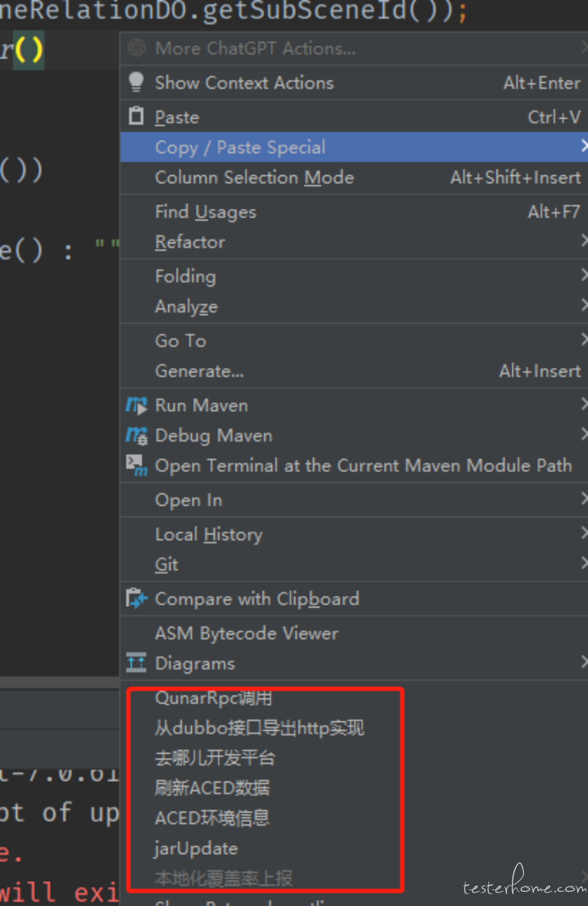Click the Run Maven icon
This screenshot has width=588, height=906.
tap(137, 406)
